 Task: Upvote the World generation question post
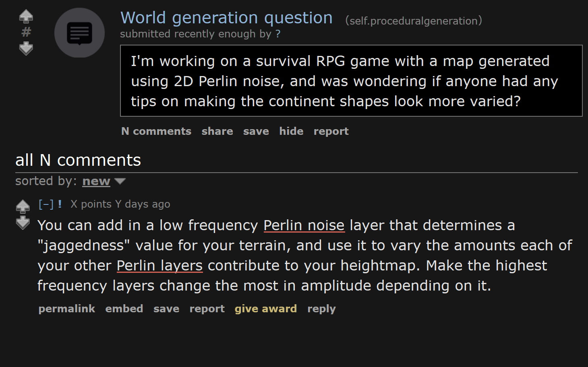tap(26, 16)
